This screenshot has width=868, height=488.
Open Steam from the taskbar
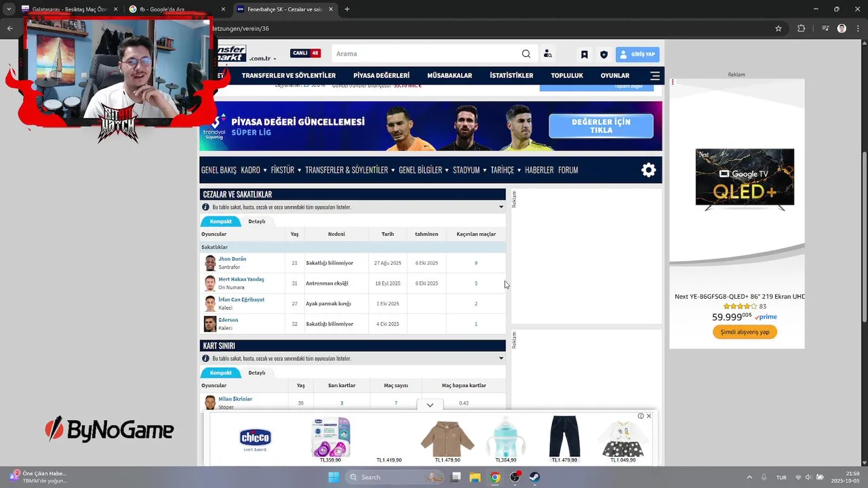tap(534, 477)
